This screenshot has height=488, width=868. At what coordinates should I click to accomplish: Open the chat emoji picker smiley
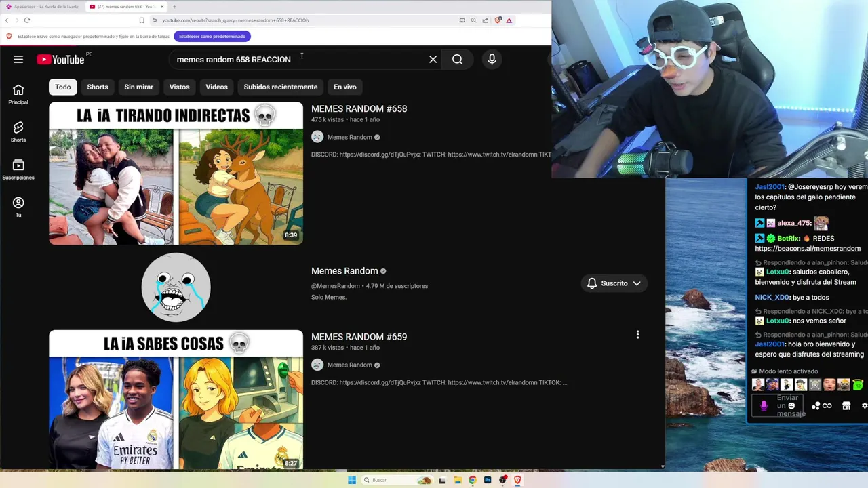[x=791, y=406]
